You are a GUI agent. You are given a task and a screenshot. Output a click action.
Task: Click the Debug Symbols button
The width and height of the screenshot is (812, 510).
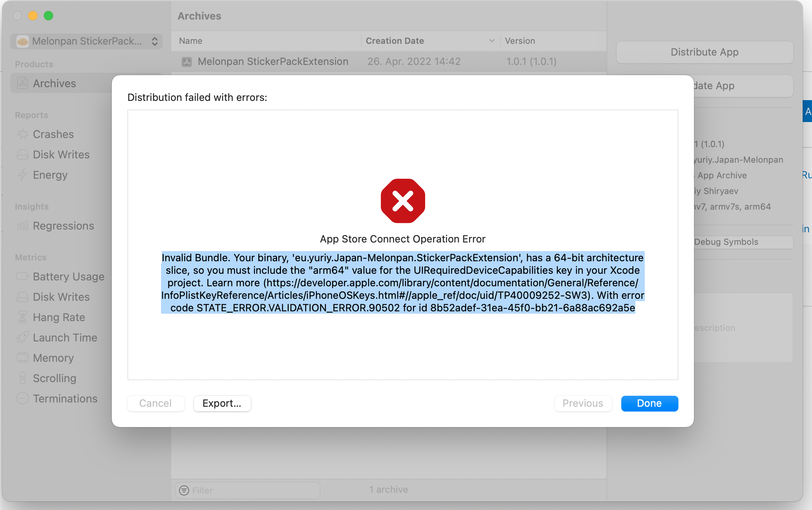pyautogui.click(x=744, y=242)
